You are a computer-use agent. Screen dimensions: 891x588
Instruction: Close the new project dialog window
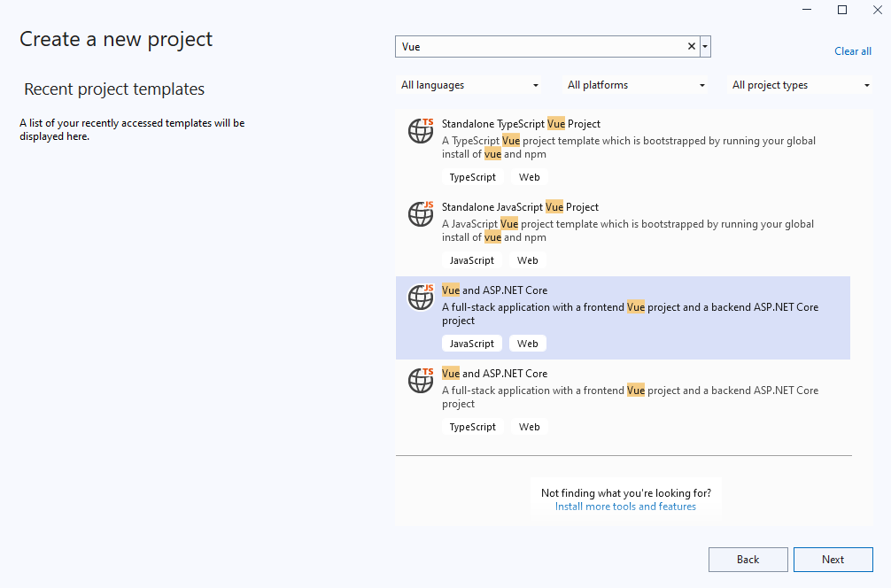point(876,10)
